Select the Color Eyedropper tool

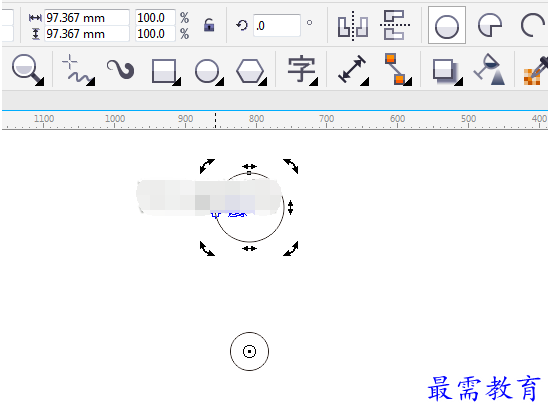535,71
